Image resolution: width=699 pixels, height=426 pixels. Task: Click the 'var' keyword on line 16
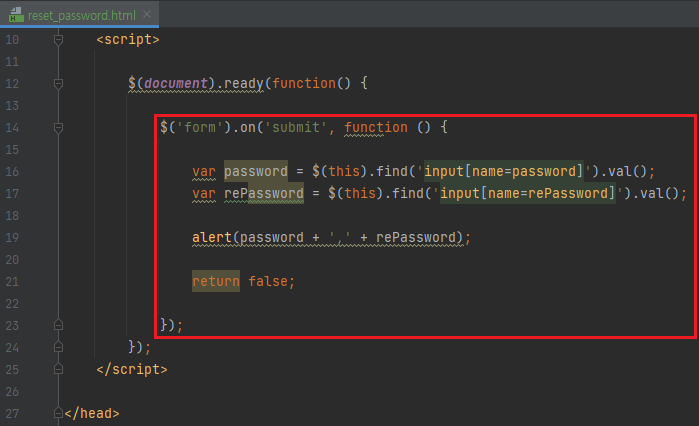point(204,172)
